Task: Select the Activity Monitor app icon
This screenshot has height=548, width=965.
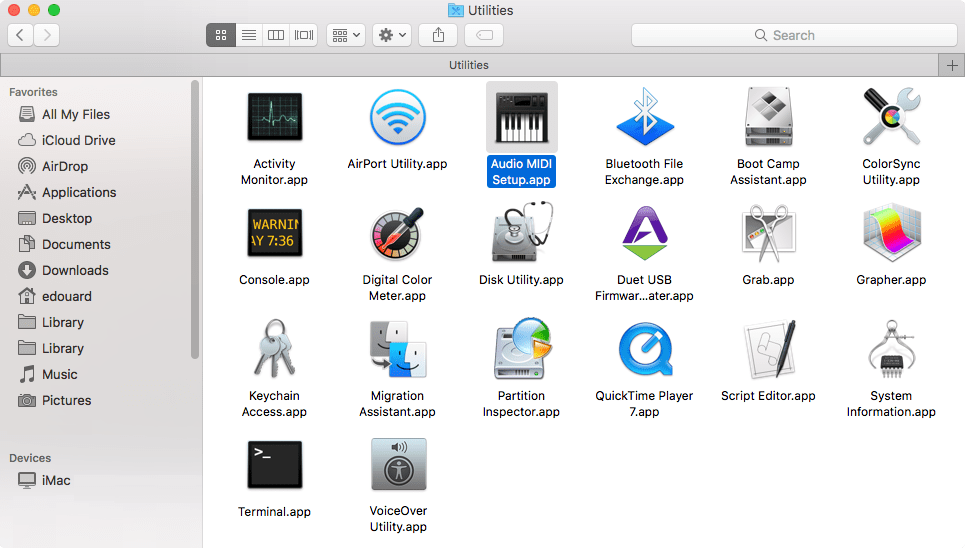Action: [274, 117]
